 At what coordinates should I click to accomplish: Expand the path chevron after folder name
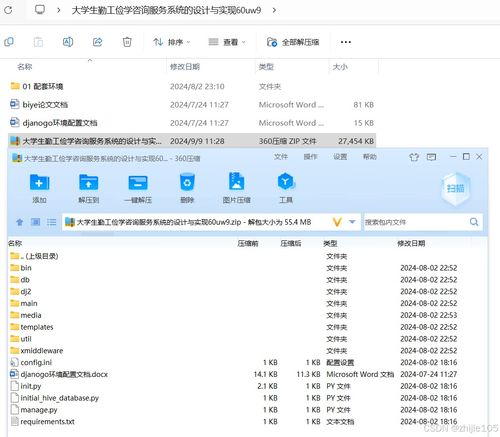274,10
